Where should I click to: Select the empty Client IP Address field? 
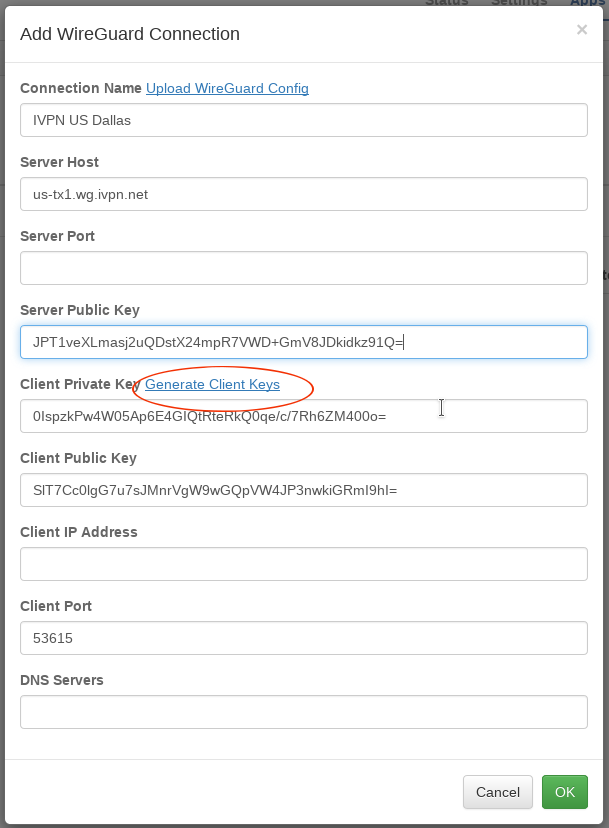click(x=303, y=564)
